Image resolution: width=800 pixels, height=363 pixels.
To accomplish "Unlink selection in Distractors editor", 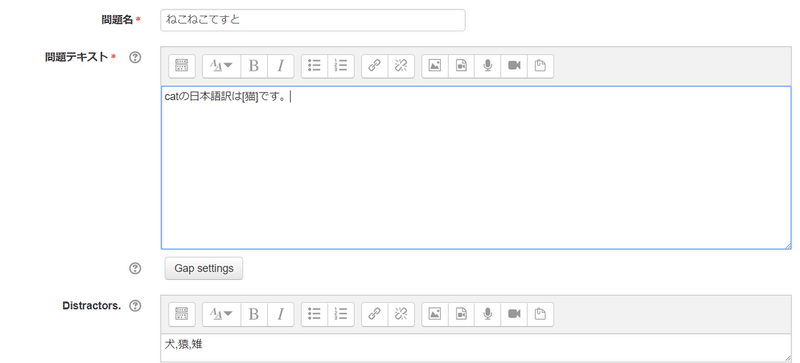I will [x=401, y=314].
